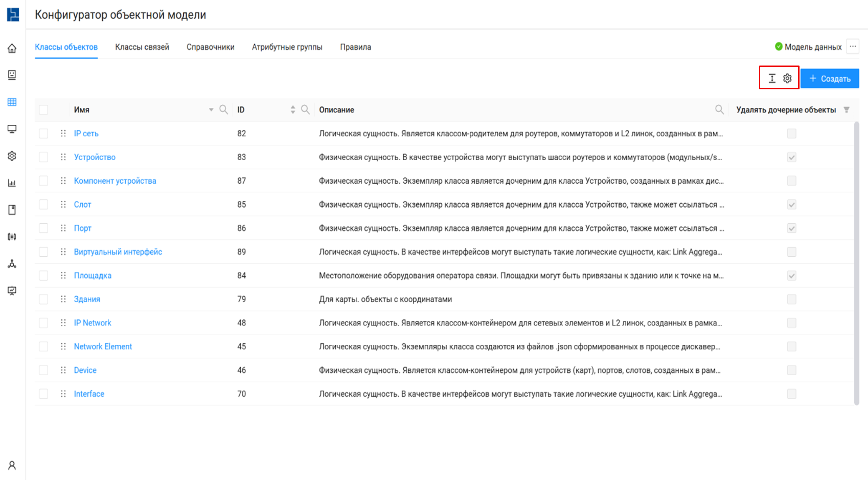
Task: Click the table grid sidebar icon
Action: 12,102
